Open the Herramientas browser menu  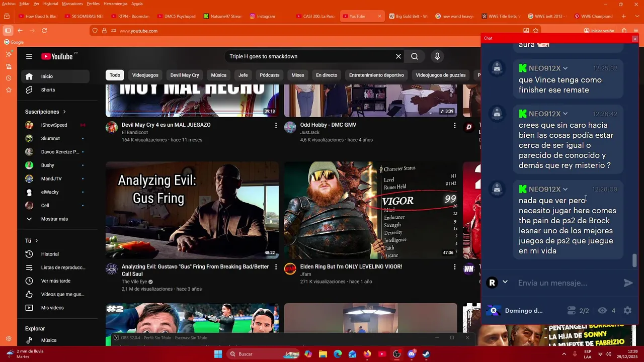coord(115,4)
